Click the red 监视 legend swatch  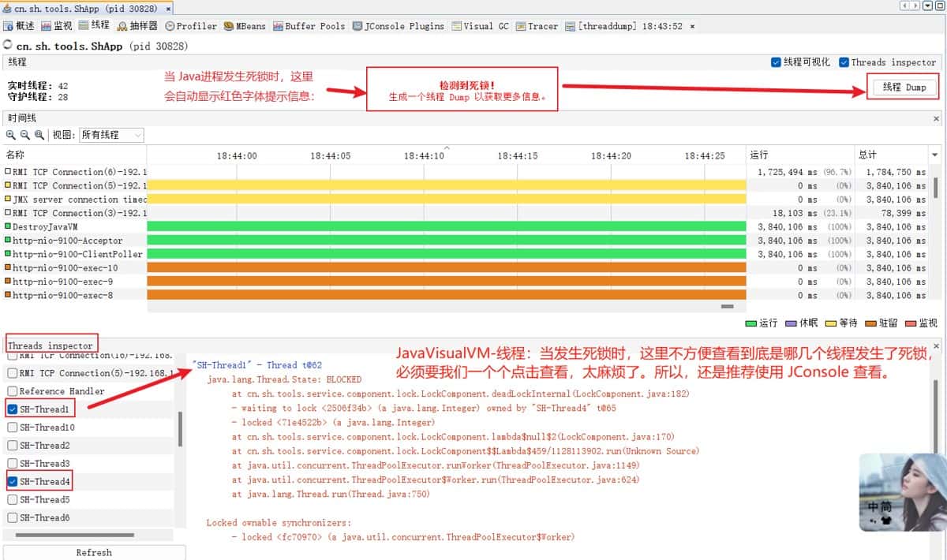pos(911,323)
